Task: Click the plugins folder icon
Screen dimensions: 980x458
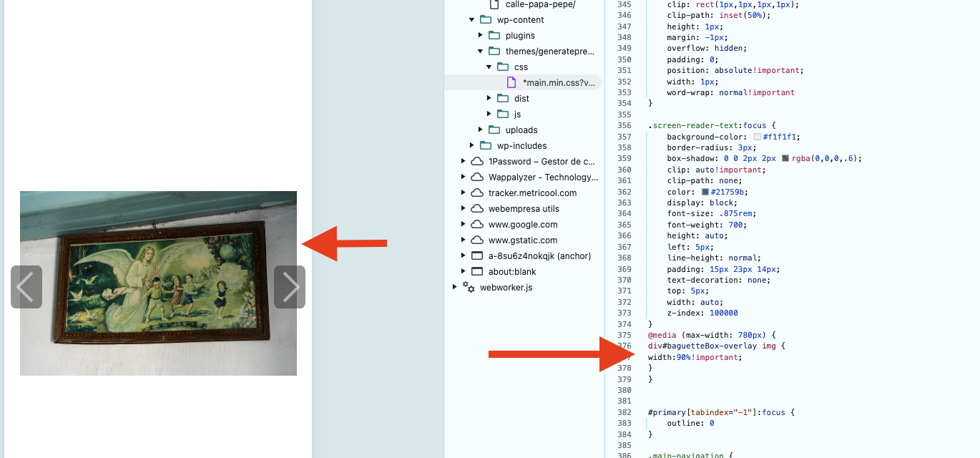Action: tap(494, 36)
